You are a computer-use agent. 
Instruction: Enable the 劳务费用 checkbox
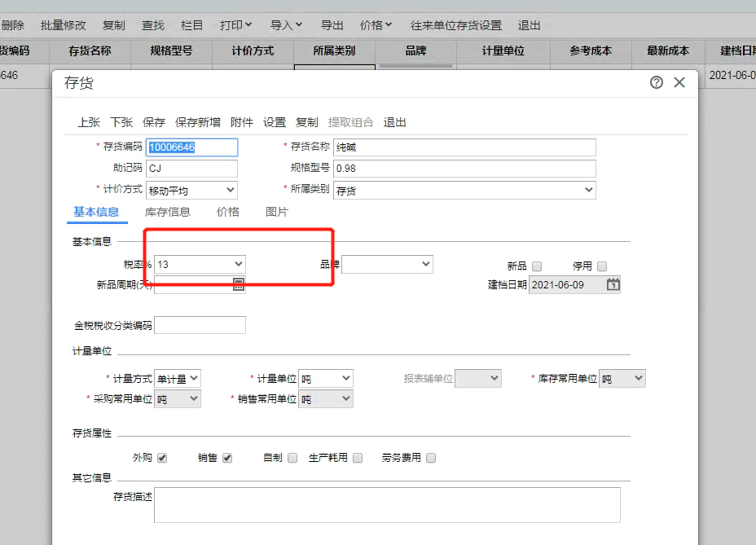(431, 458)
